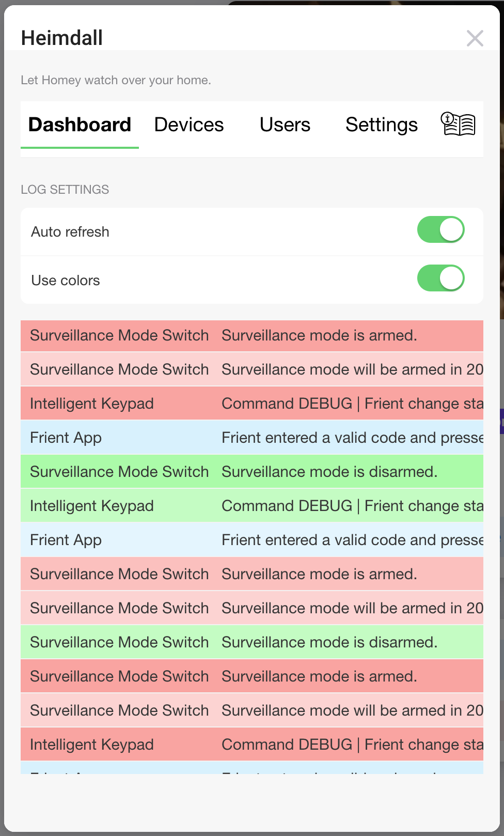Switch to the Dashboard tab
This screenshot has width=504, height=836.
[x=80, y=125]
